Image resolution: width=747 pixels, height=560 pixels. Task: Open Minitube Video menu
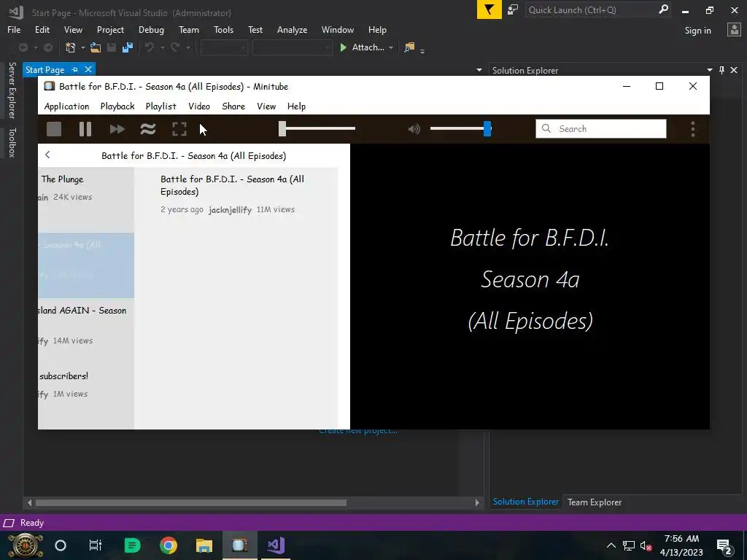[199, 106]
